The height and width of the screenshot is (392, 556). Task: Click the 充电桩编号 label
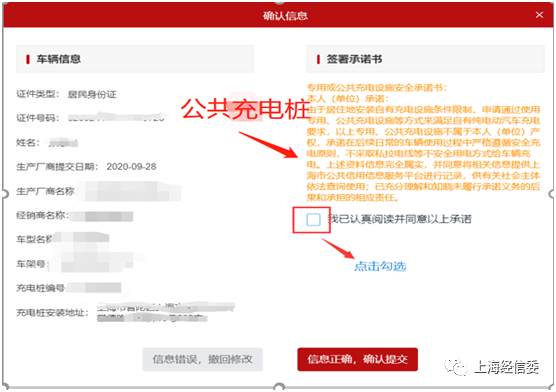pyautogui.click(x=40, y=288)
